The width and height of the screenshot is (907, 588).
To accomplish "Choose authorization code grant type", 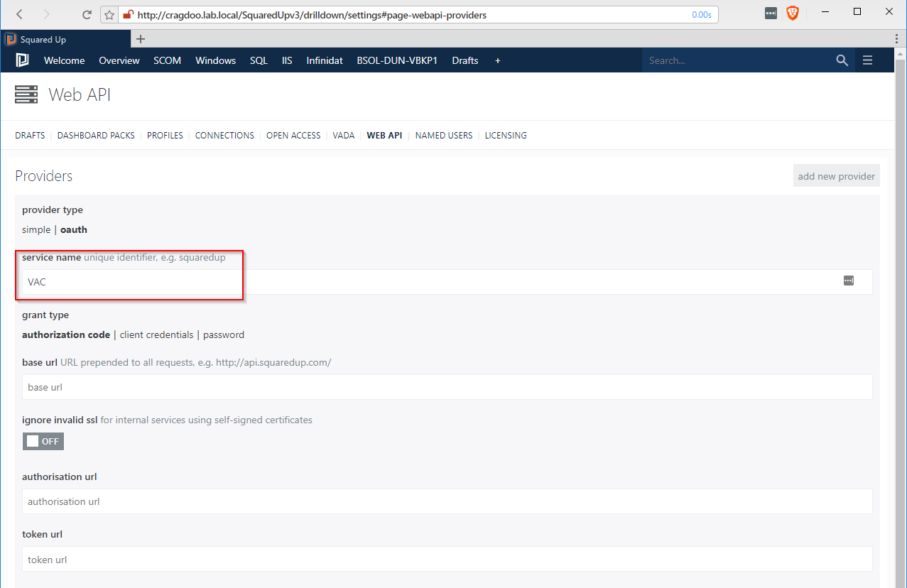I will (x=66, y=334).
